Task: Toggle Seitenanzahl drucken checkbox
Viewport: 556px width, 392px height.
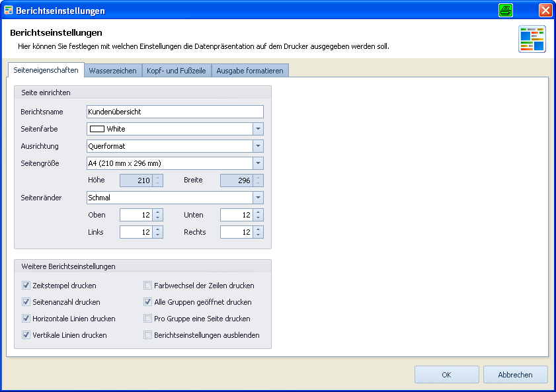Action: tap(26, 302)
